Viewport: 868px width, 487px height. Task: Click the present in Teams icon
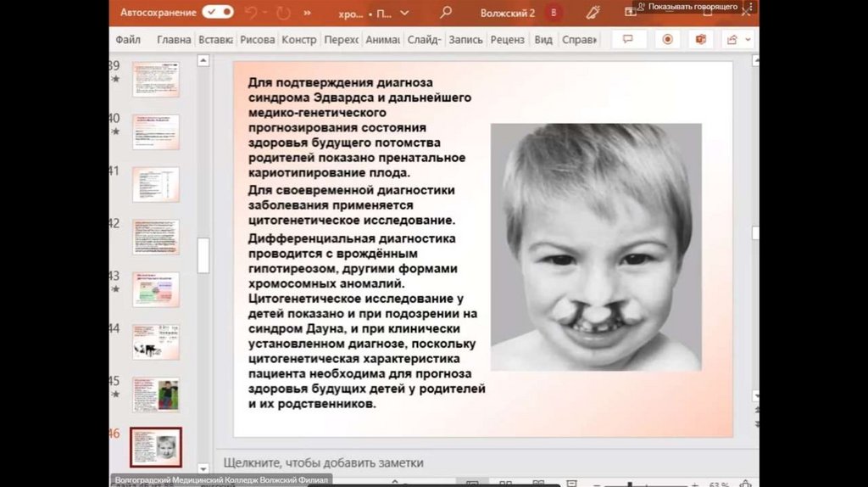(701, 40)
